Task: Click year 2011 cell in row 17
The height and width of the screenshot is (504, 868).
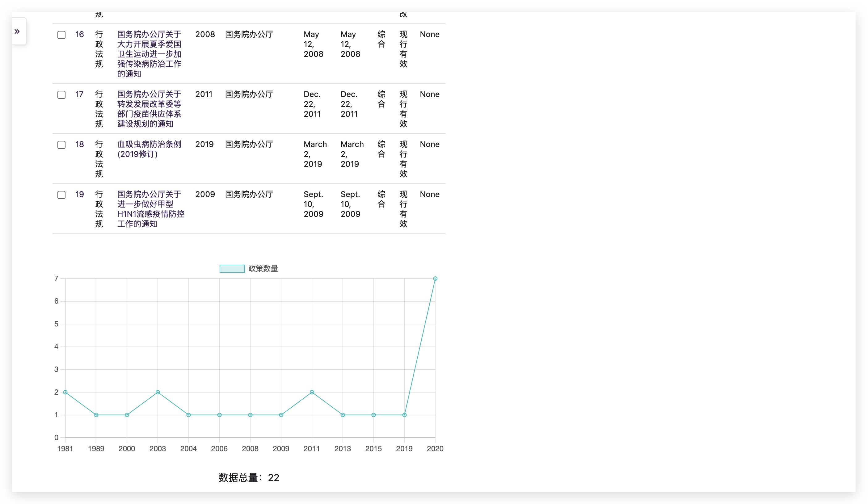Action: (x=204, y=94)
